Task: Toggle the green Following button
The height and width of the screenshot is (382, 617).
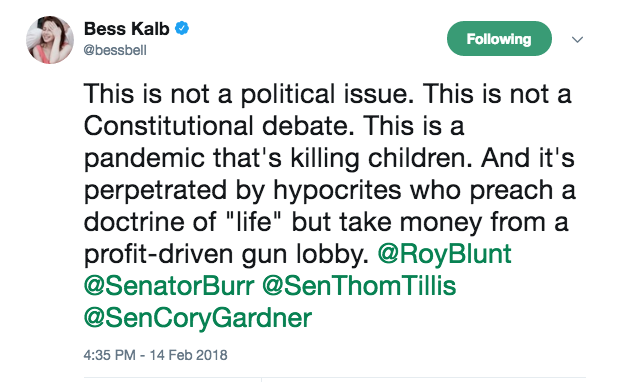Action: pos(499,39)
